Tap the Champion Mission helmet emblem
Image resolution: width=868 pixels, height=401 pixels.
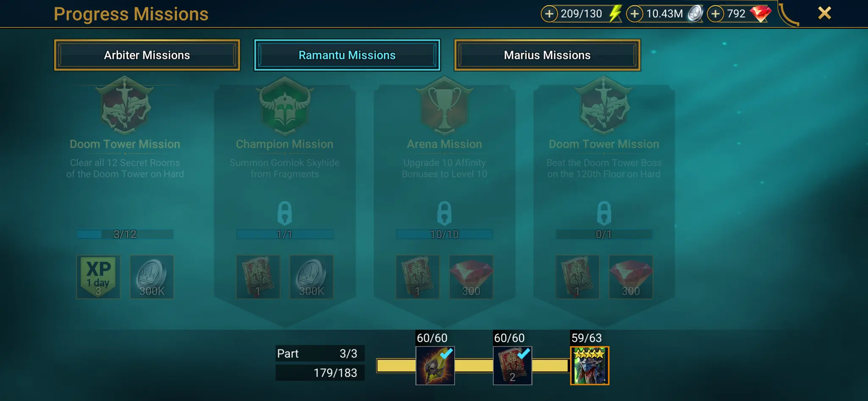(x=285, y=105)
